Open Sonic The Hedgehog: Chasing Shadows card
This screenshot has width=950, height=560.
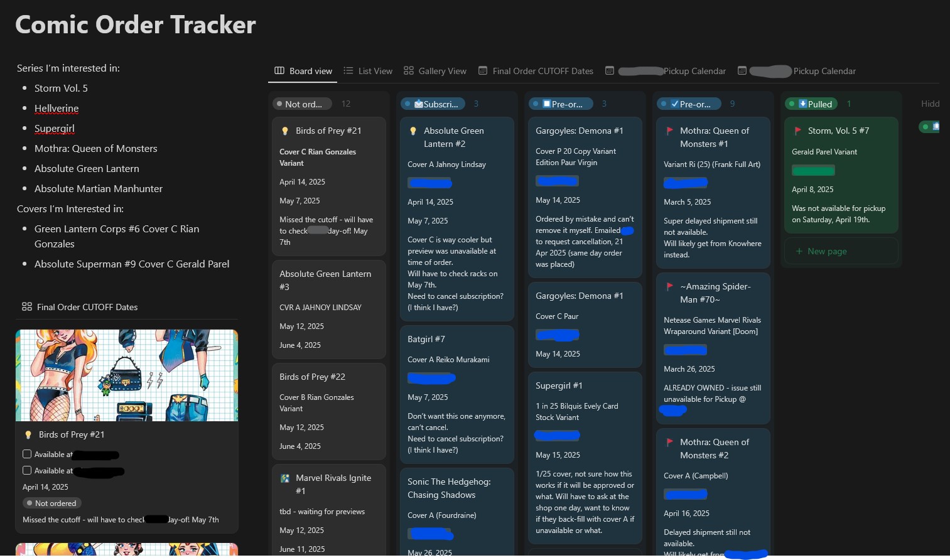pos(456,512)
